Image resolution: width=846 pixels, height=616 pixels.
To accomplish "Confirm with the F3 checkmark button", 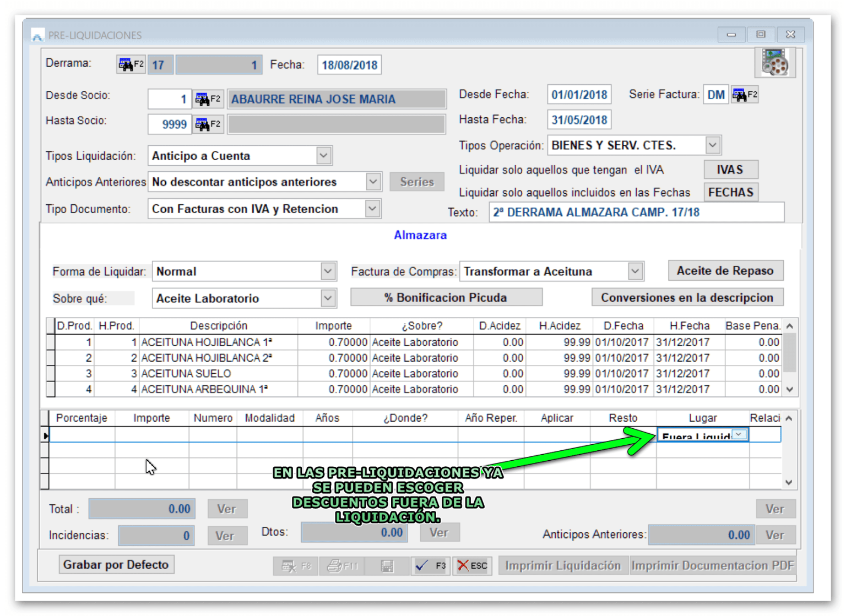I will click(430, 565).
